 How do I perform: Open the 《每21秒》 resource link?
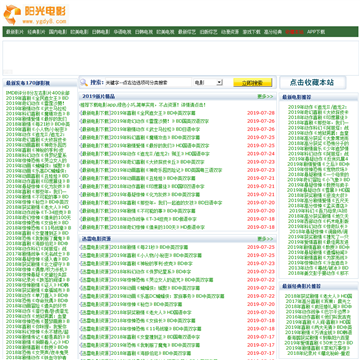pyautogui.click(x=149, y=247)
